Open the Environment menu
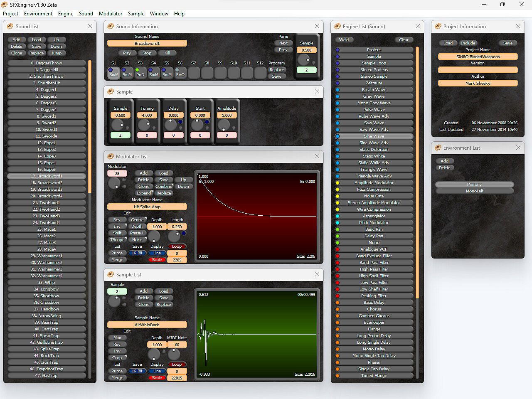Screen dimensions: 532x399 [x=38, y=14]
